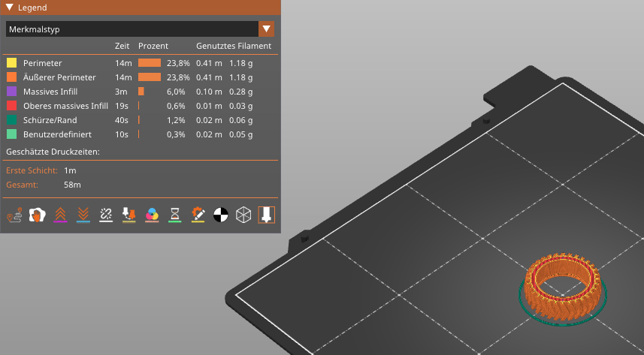Toggle center of gravity icon
Image resolution: width=644 pixels, height=355 pixels.
[220, 215]
